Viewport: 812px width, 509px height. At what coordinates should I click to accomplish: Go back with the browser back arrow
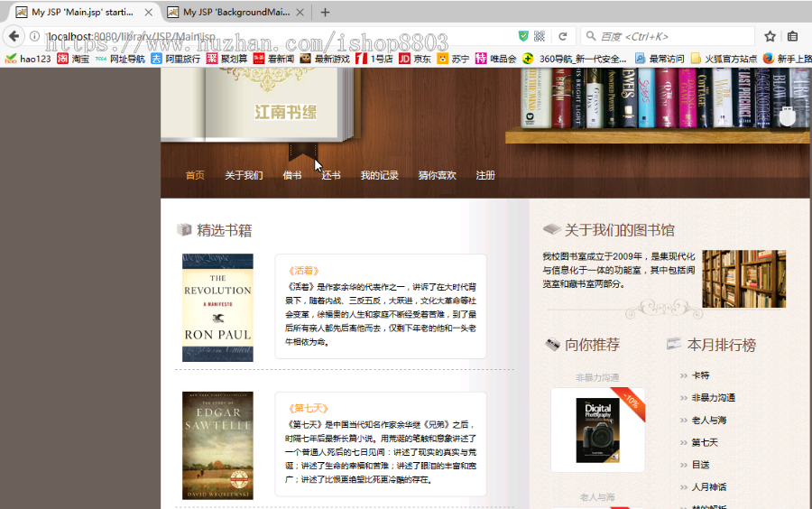[14, 36]
